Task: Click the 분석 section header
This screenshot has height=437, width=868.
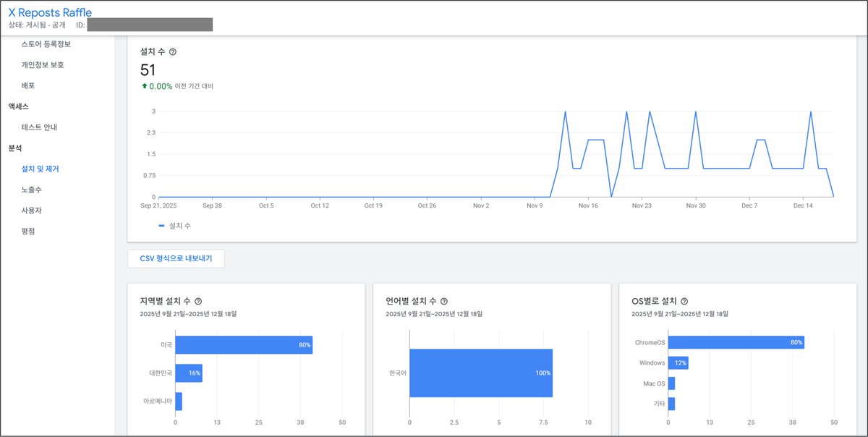Action: point(15,148)
